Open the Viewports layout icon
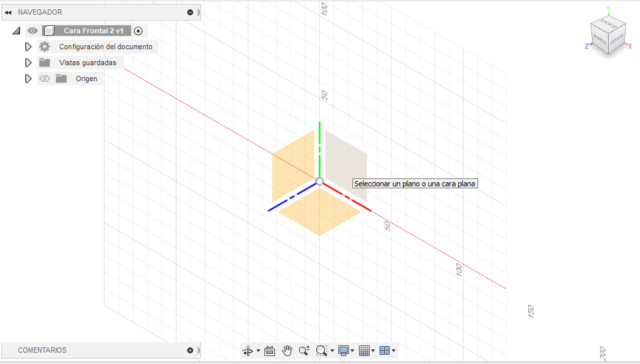The image size is (640, 364). coord(384,351)
